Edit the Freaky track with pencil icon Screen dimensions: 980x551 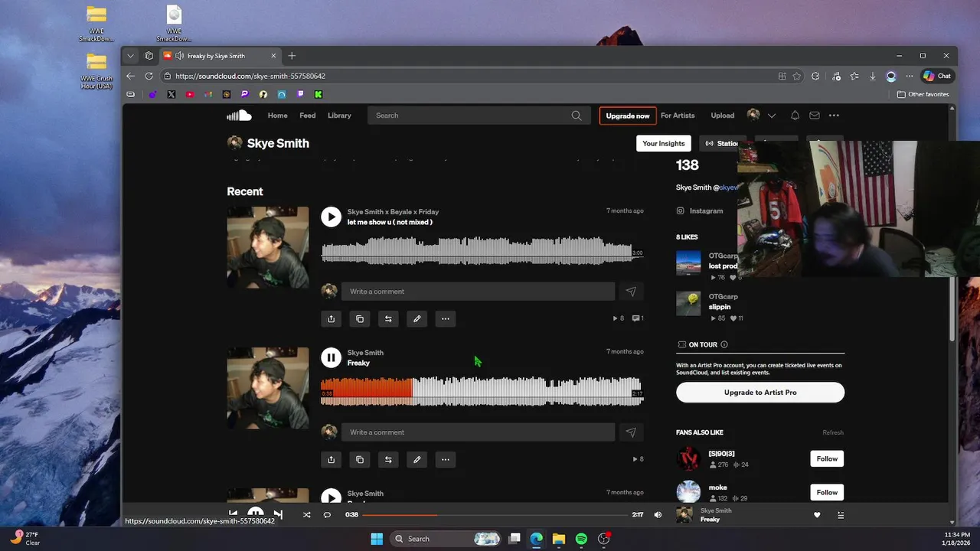pyautogui.click(x=416, y=459)
